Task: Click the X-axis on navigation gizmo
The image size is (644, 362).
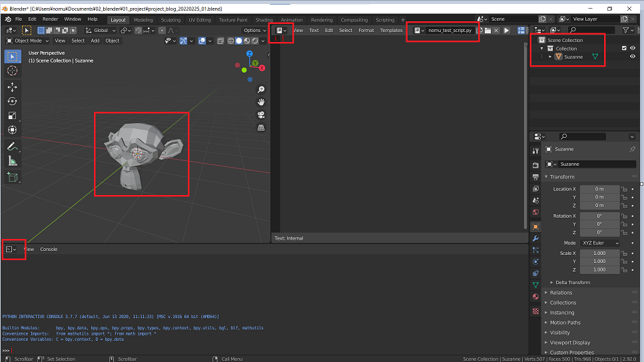Action: [262, 68]
